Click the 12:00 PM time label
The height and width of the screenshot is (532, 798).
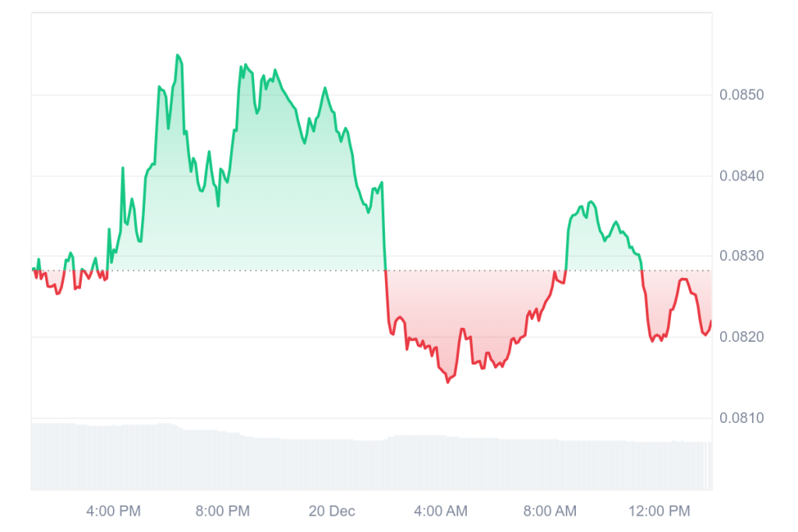pos(661,512)
